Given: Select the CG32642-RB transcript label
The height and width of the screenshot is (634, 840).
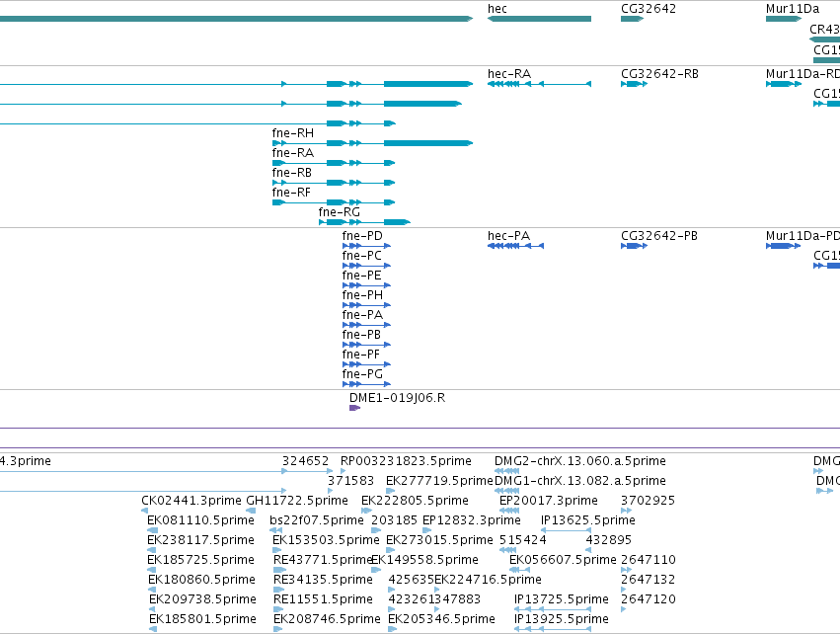Looking at the screenshot, I should coord(659,74).
